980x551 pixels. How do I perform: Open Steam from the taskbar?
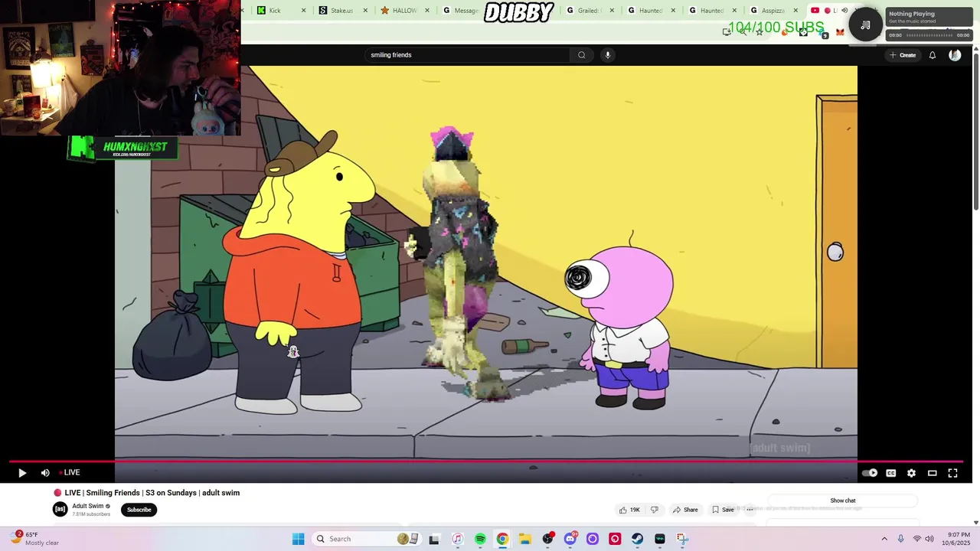(x=637, y=539)
